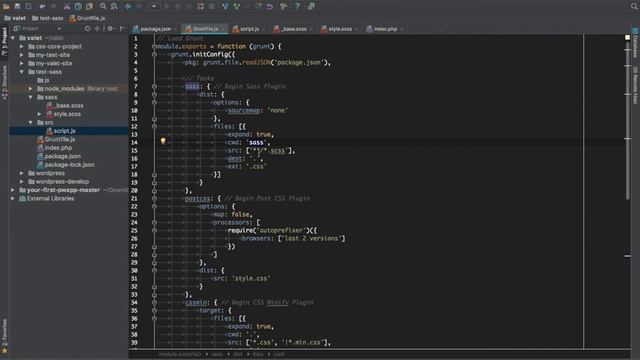Click collapse-all icon in Project panel header

(97, 29)
